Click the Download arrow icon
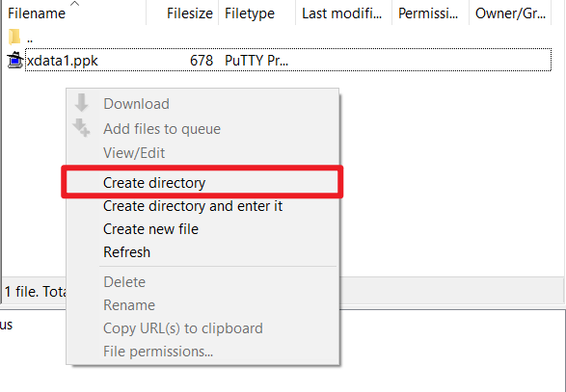The image size is (566, 392). click(x=82, y=103)
